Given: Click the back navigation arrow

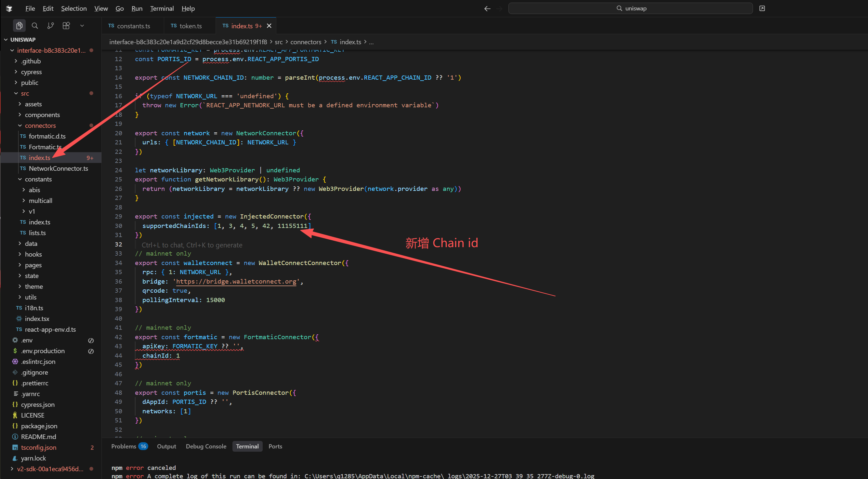Looking at the screenshot, I should (487, 8).
